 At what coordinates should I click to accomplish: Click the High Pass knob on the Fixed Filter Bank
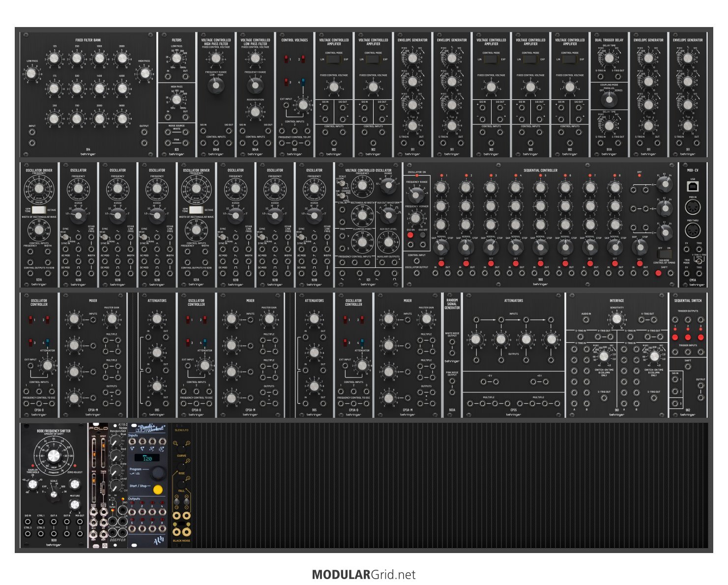tap(144, 74)
